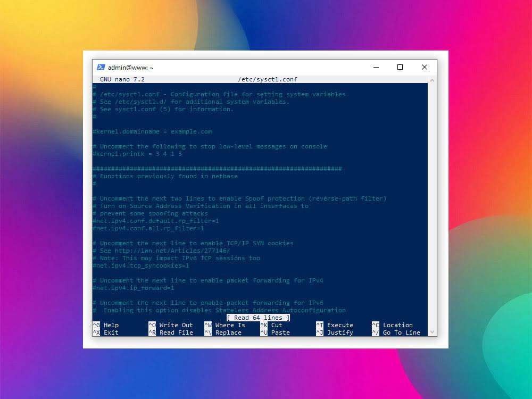Place cursor on net.ipv4.ip_forward=1 line
Screen dimensions: 532x399
[134, 288]
